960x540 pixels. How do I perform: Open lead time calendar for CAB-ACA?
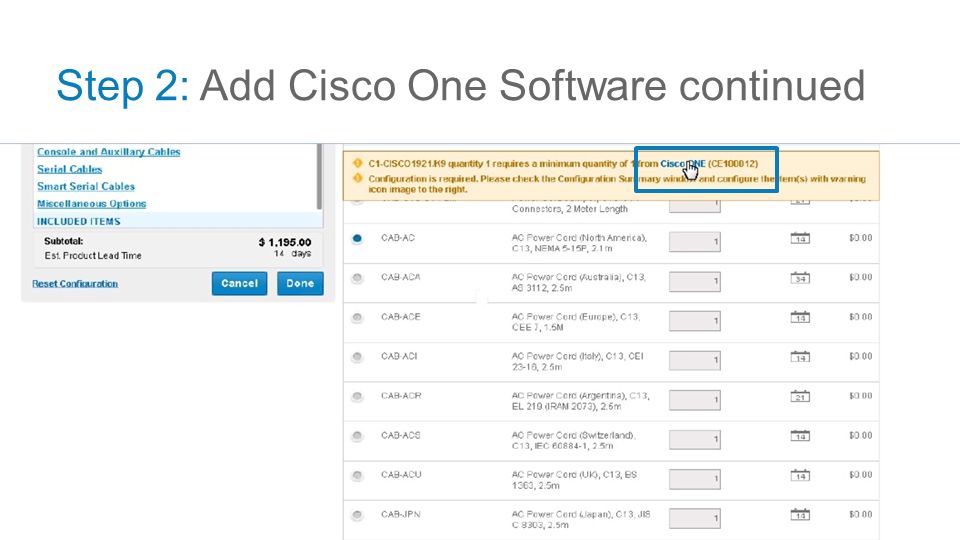[x=800, y=277]
